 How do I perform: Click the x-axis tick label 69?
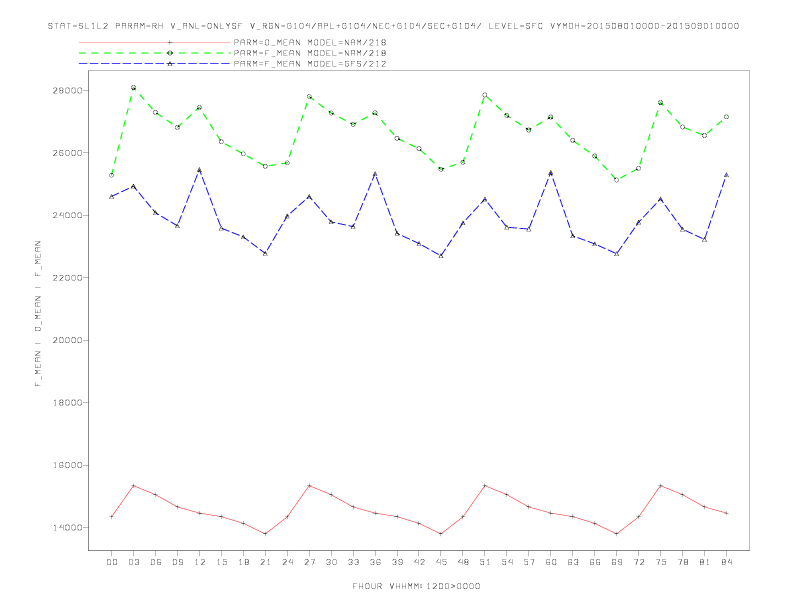coord(617,562)
